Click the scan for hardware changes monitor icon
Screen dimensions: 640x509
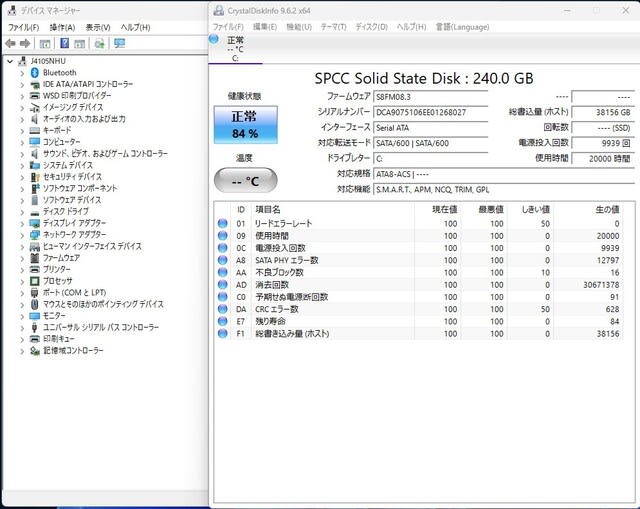120,43
